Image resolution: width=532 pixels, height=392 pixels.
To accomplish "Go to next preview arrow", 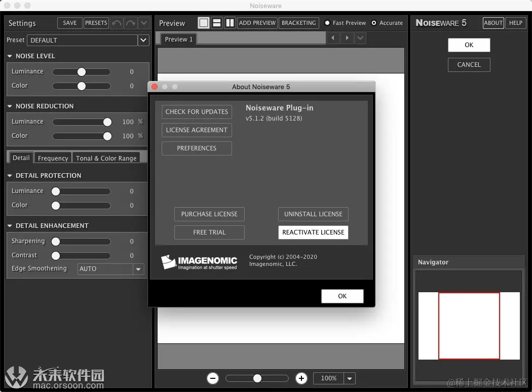I will [347, 37].
